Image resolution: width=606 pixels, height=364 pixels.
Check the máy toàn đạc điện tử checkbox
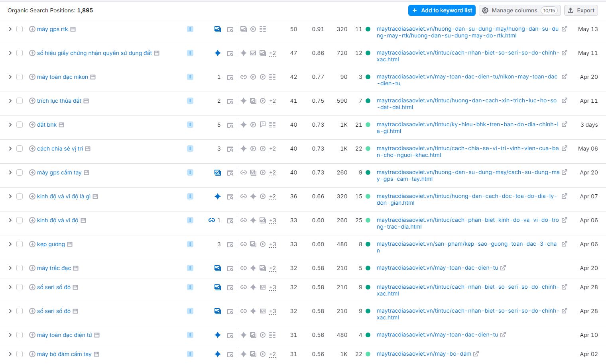pyautogui.click(x=20, y=335)
